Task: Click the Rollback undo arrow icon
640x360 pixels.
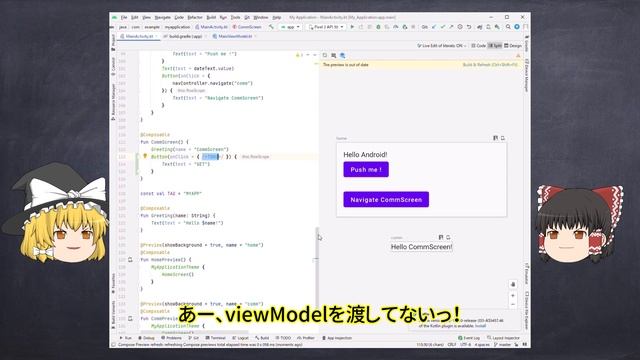Action: pyautogui.click(x=469, y=27)
